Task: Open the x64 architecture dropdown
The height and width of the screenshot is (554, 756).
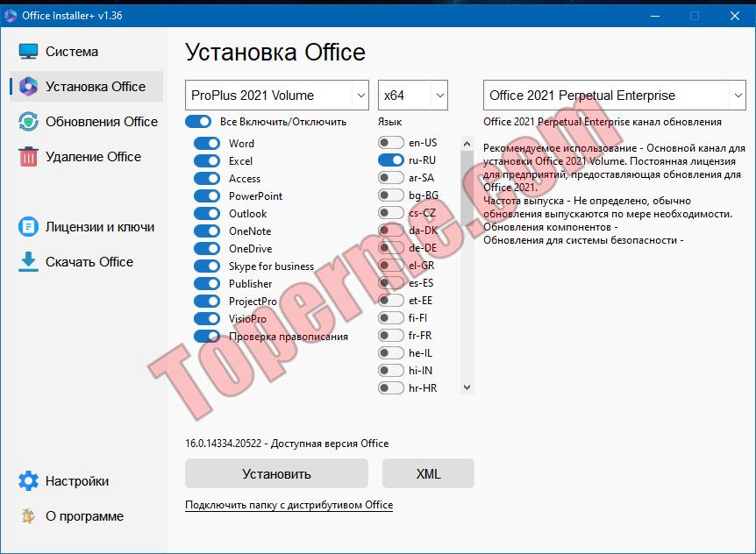Action: point(413,96)
